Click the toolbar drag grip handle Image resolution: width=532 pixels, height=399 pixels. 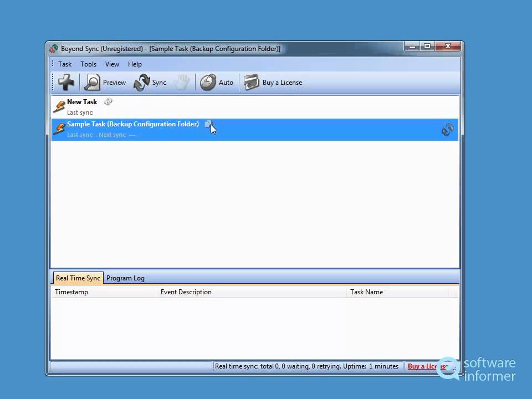tap(53, 83)
